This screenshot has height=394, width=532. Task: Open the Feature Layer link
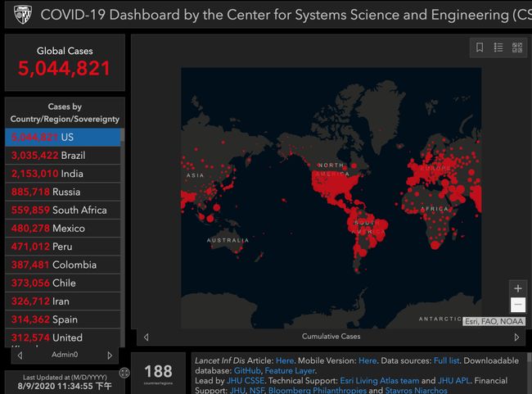pyautogui.click(x=290, y=370)
